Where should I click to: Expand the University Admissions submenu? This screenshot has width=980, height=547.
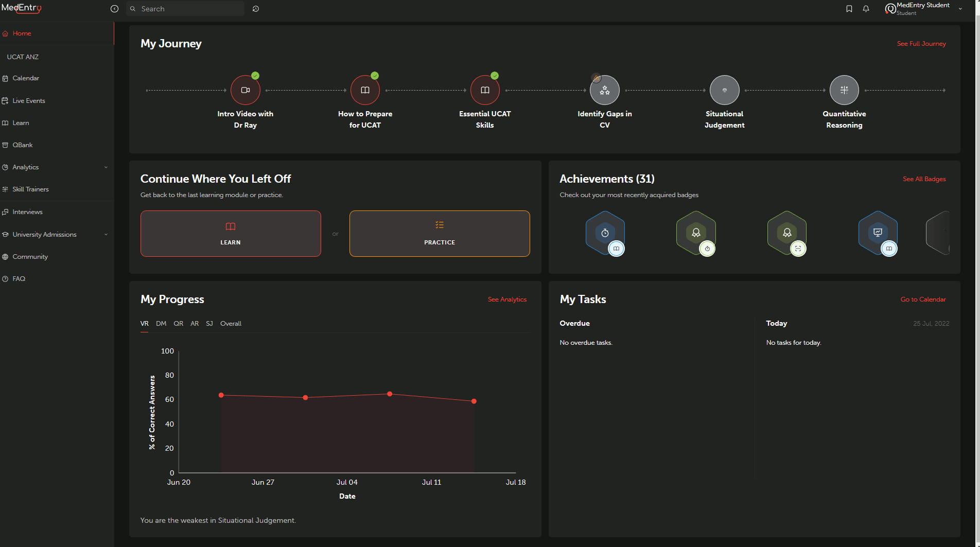pos(106,235)
